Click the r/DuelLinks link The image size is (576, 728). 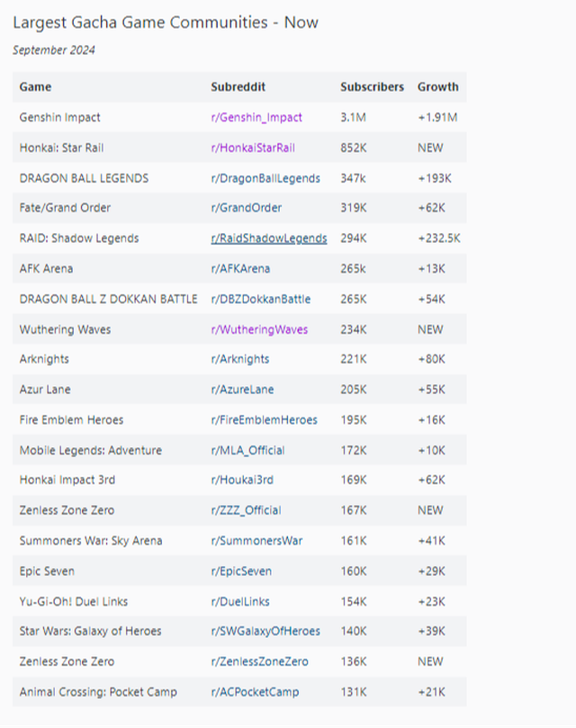point(240,601)
